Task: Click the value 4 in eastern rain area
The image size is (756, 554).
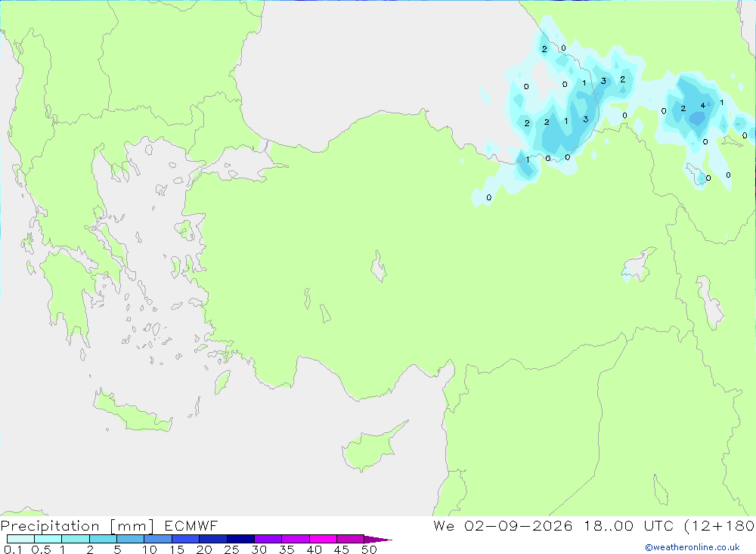Action: [702, 106]
